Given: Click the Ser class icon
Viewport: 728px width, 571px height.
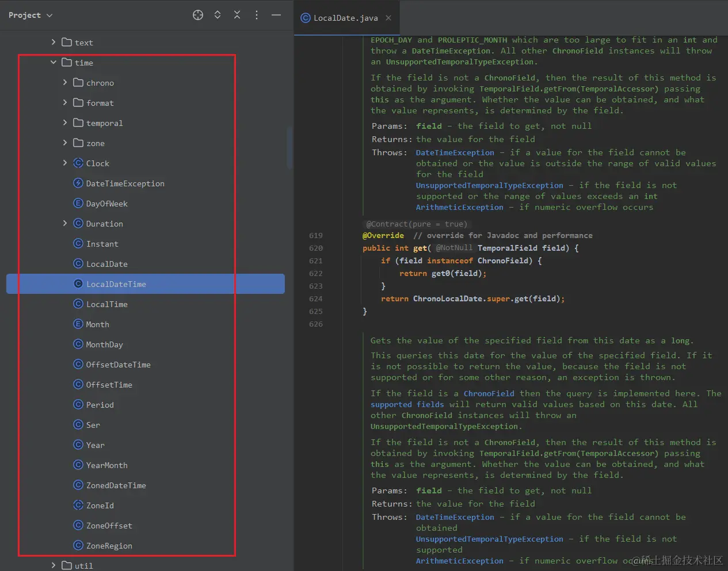Looking at the screenshot, I should click(x=78, y=424).
